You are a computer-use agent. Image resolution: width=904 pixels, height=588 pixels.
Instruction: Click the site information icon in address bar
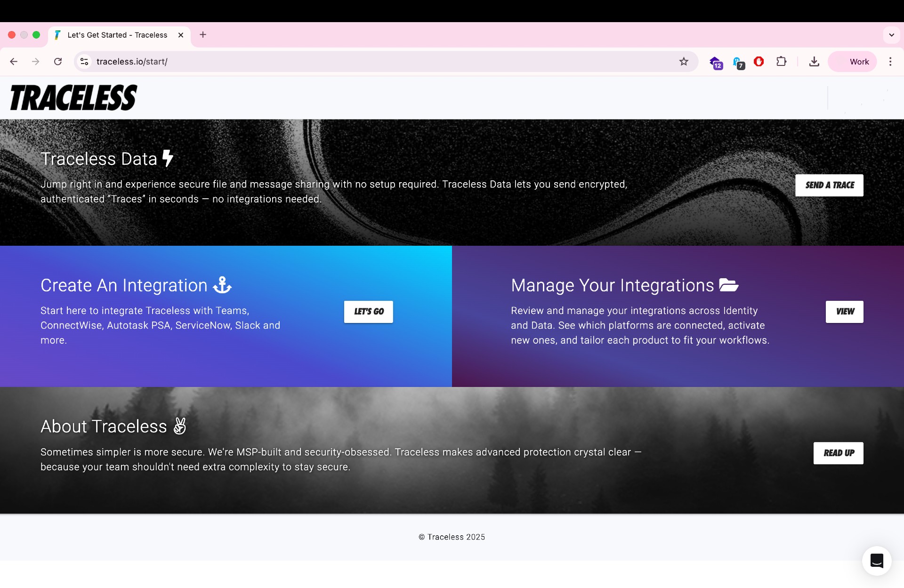(84, 62)
